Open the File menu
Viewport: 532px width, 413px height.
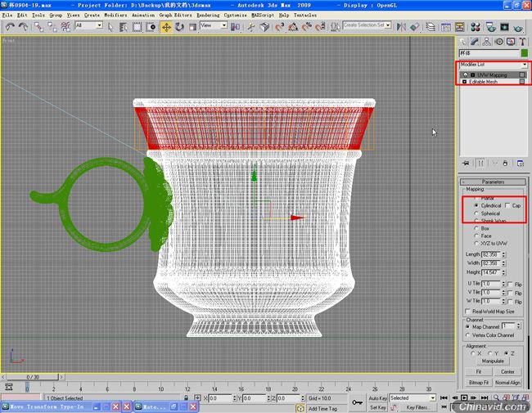(7, 16)
